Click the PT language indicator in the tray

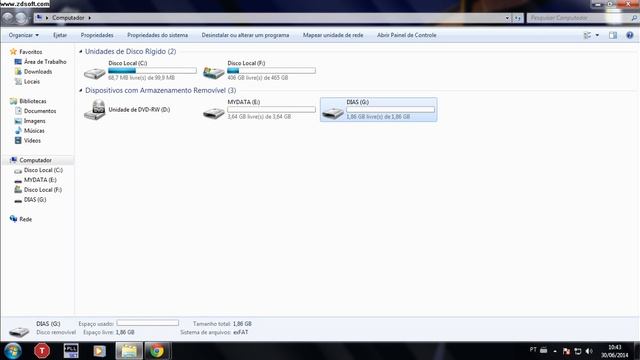click(533, 350)
